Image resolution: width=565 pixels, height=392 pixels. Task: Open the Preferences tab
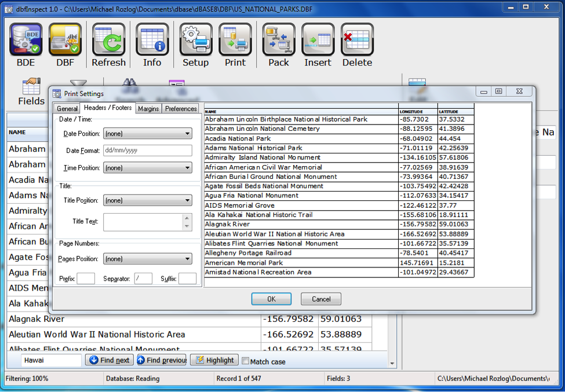pyautogui.click(x=181, y=108)
